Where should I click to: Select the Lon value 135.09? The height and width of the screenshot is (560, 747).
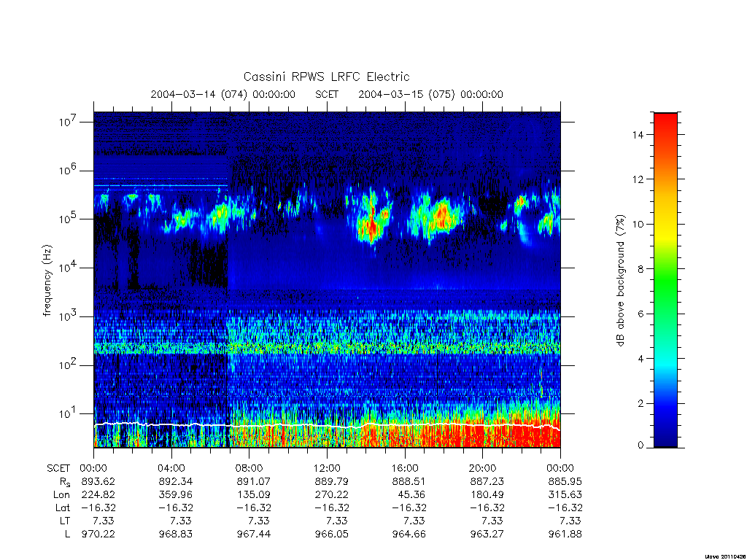tap(253, 495)
